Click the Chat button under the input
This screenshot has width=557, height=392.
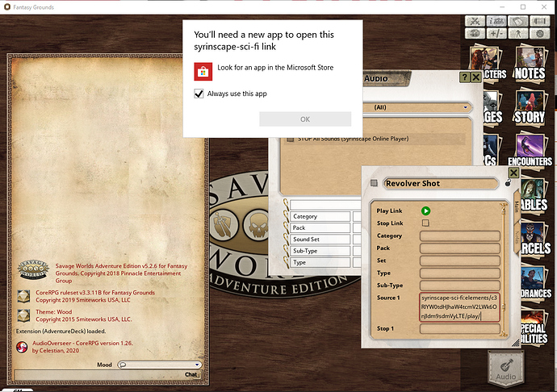coord(191,374)
